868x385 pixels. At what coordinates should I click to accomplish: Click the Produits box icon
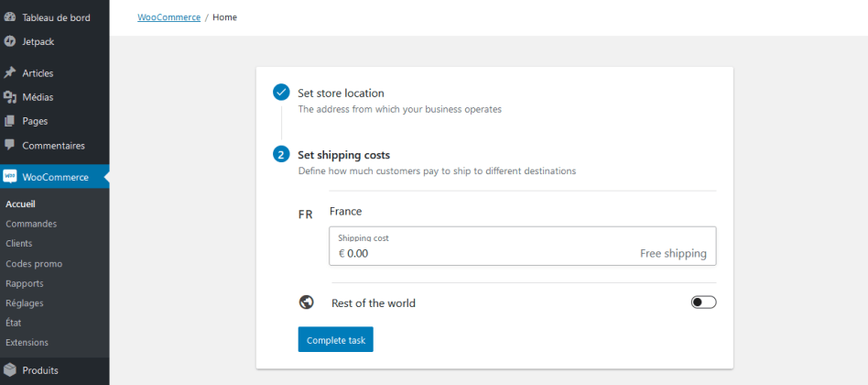(10, 370)
